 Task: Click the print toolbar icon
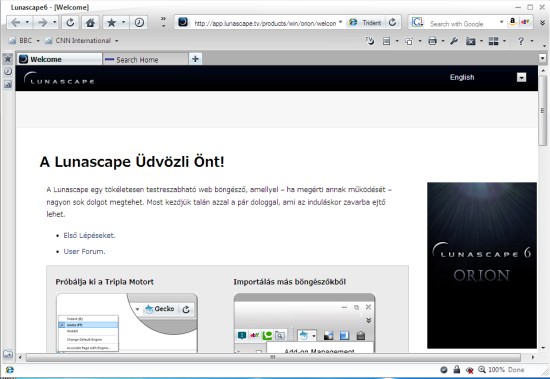pos(432,41)
